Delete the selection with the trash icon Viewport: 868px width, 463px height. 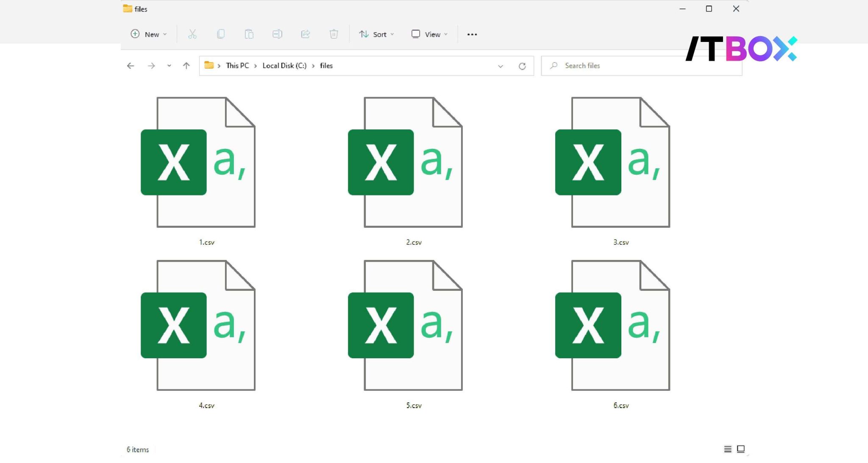point(334,34)
